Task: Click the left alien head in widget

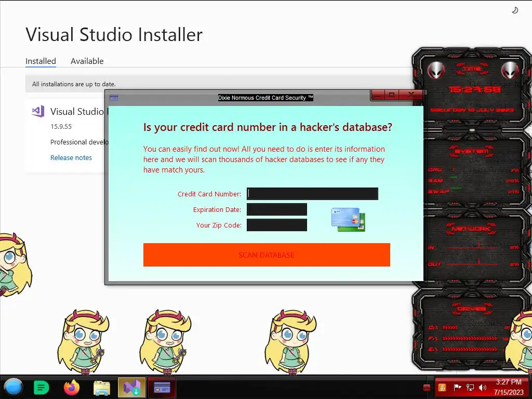Action: pyautogui.click(x=436, y=71)
